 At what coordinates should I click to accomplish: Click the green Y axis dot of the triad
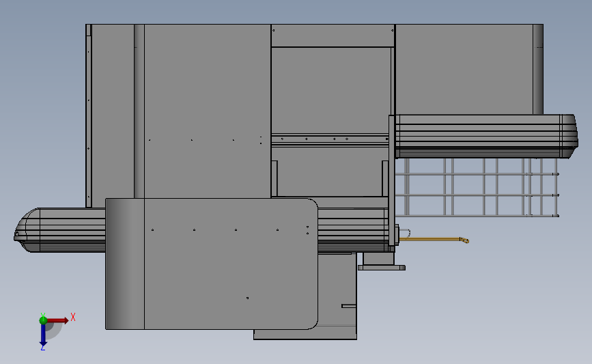[43, 320]
